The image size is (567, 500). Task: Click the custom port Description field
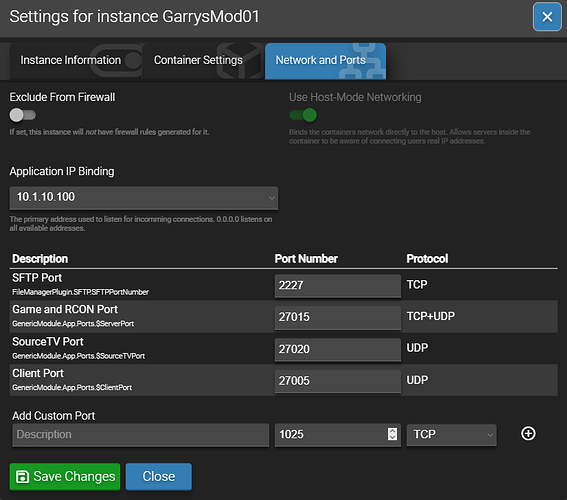[140, 435]
